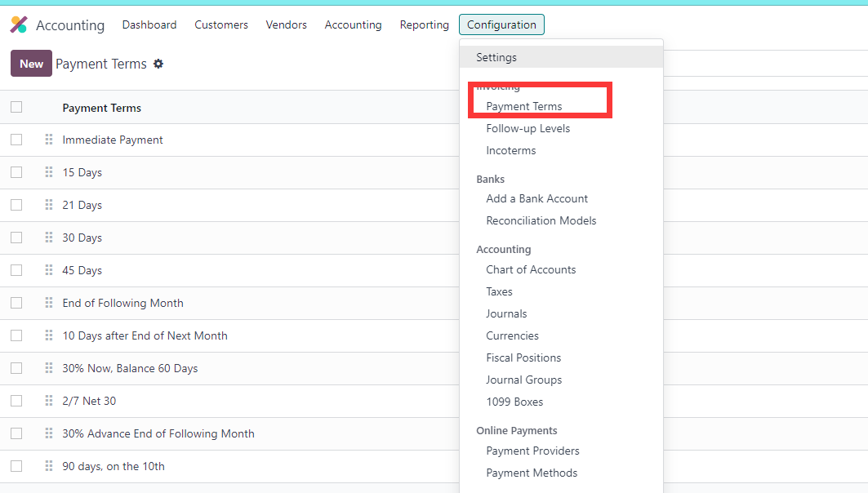This screenshot has height=493, width=868.
Task: Open 30% Advance End of Following Month
Action: point(158,433)
